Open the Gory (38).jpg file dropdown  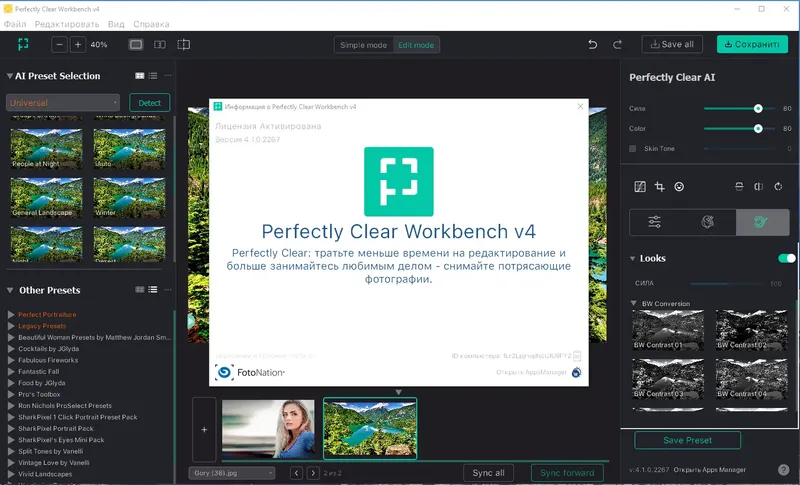click(x=232, y=473)
